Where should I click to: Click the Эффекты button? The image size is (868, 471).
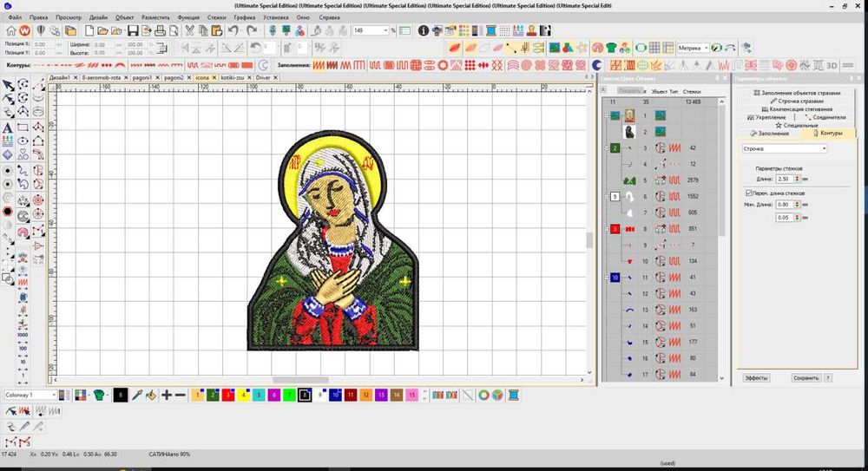coord(756,377)
